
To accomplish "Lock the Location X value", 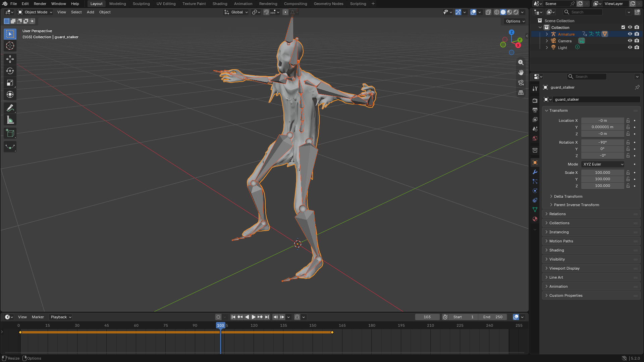I will (628, 121).
